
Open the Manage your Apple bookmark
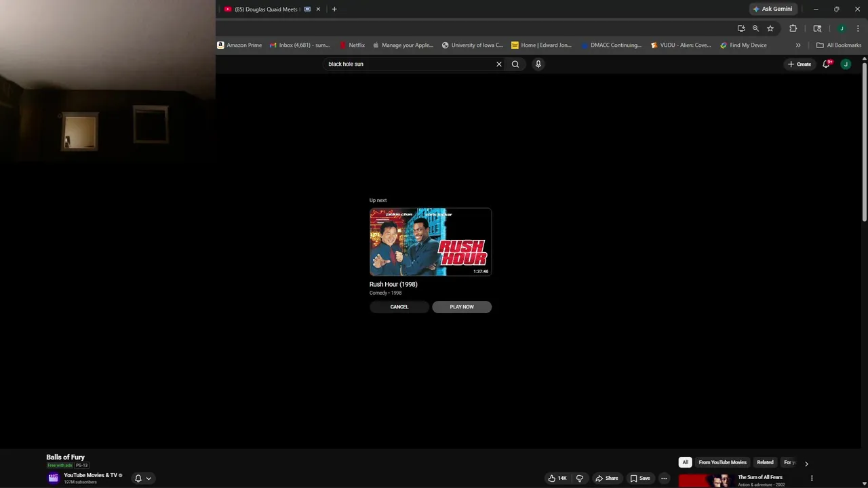click(403, 45)
